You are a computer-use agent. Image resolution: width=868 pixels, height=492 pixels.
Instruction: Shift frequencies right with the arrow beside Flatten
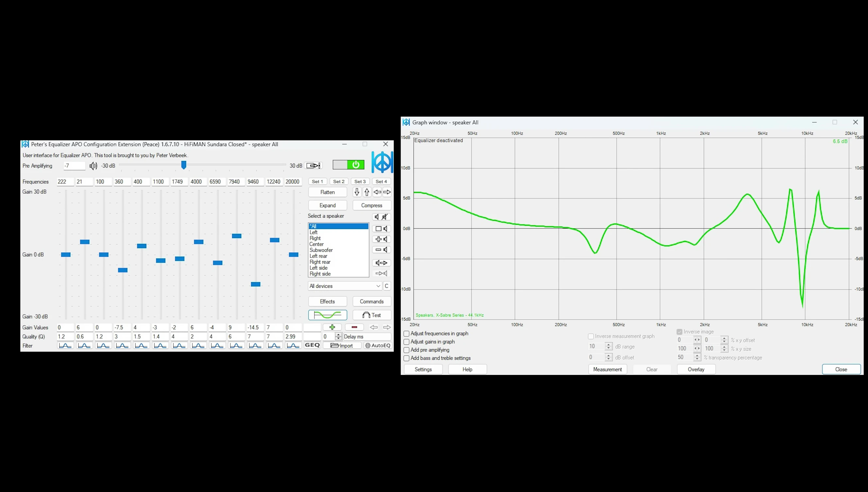[x=387, y=192]
